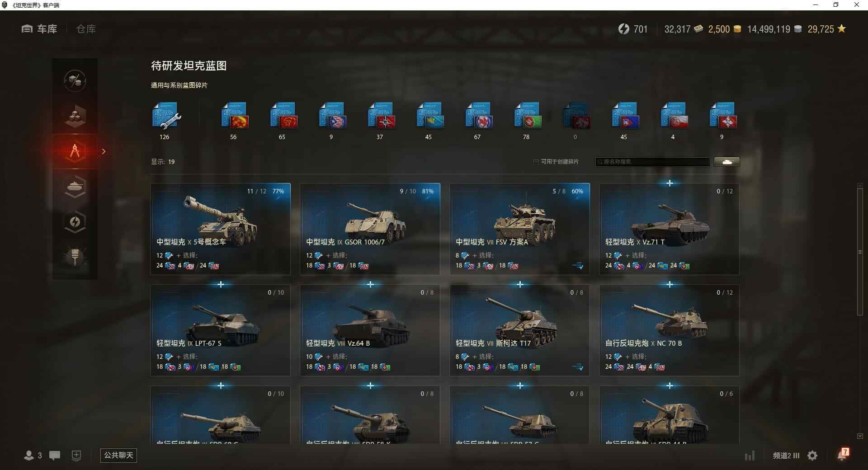Open the blueprints compass sidebar icon
Viewport: 868px width, 470px height.
[75, 151]
